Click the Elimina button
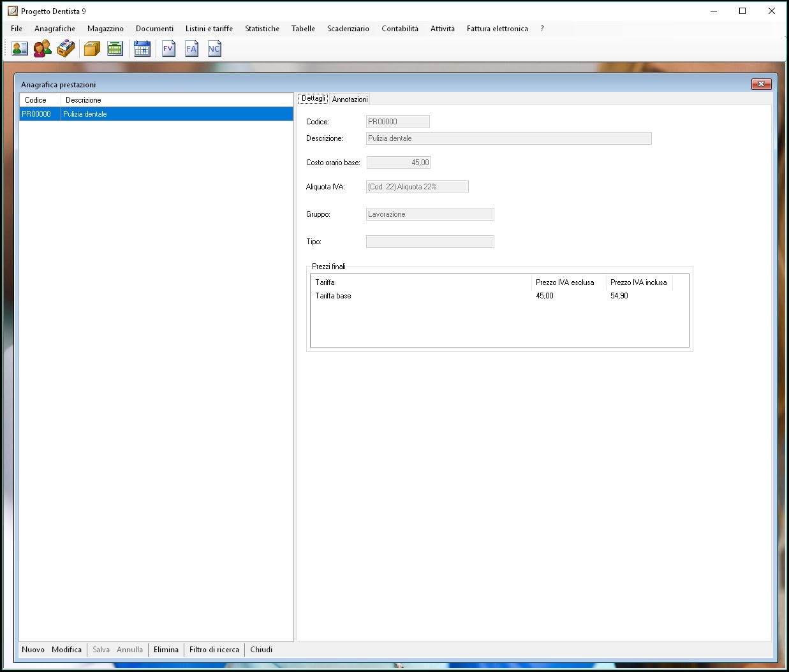 (166, 650)
